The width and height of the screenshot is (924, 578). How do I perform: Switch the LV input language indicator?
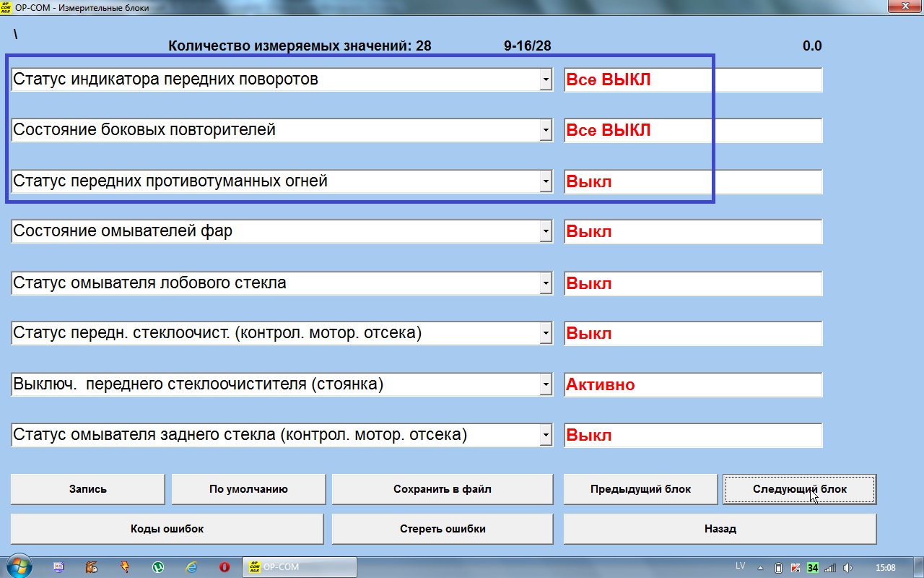[x=740, y=566]
